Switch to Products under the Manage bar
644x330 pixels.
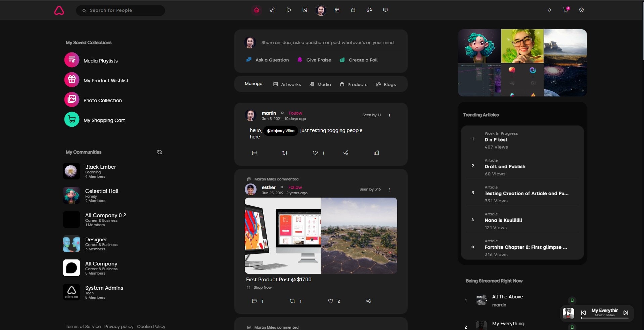[x=354, y=84]
